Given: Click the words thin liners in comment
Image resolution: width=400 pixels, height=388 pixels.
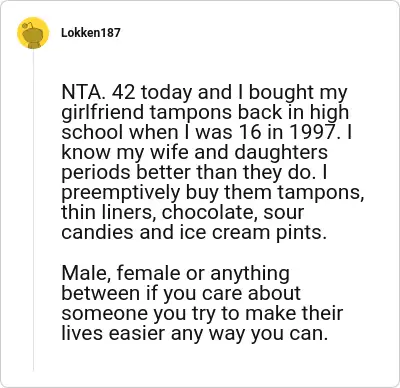Looking at the screenshot, I should [x=106, y=212].
